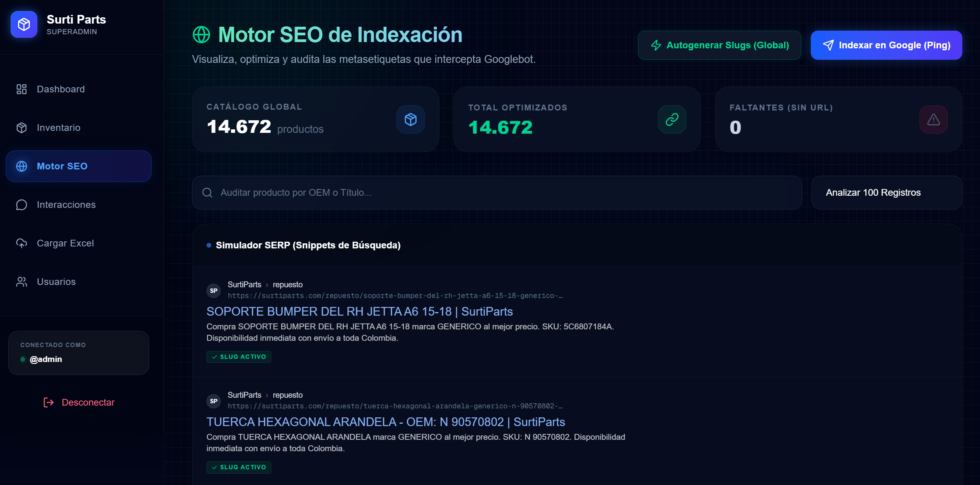Screen dimensions: 980x485
Task: Select the Dashboard grid icon in sidebar
Action: pos(22,89)
